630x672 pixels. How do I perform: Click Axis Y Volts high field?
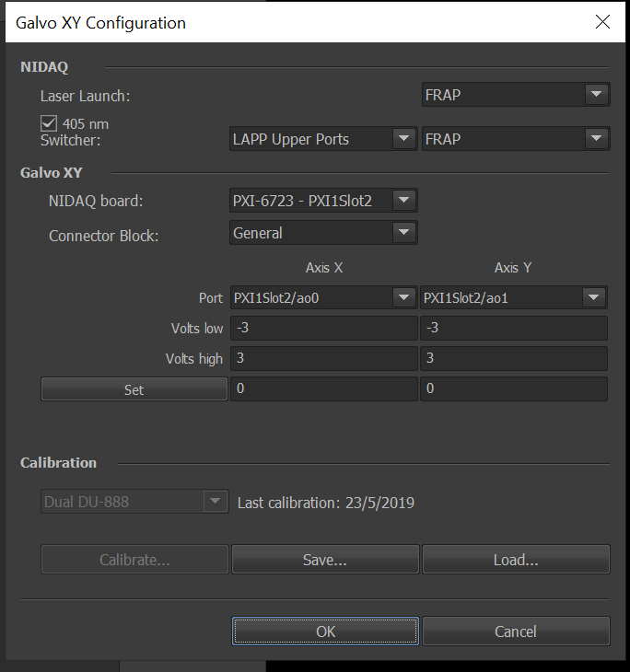[513, 359]
